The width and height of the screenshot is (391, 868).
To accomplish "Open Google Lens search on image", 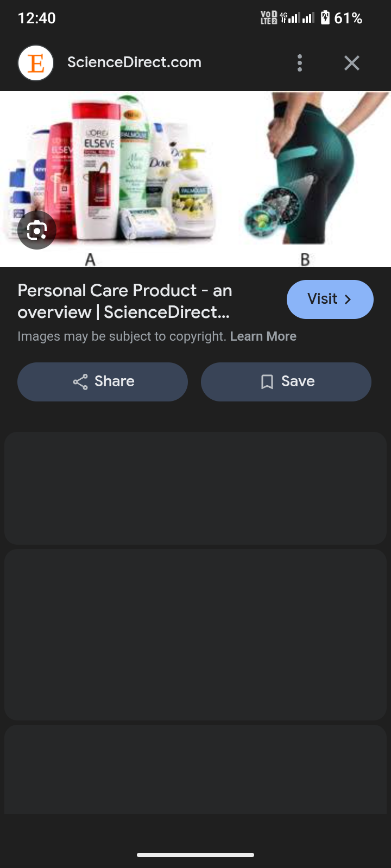I will pos(36,231).
